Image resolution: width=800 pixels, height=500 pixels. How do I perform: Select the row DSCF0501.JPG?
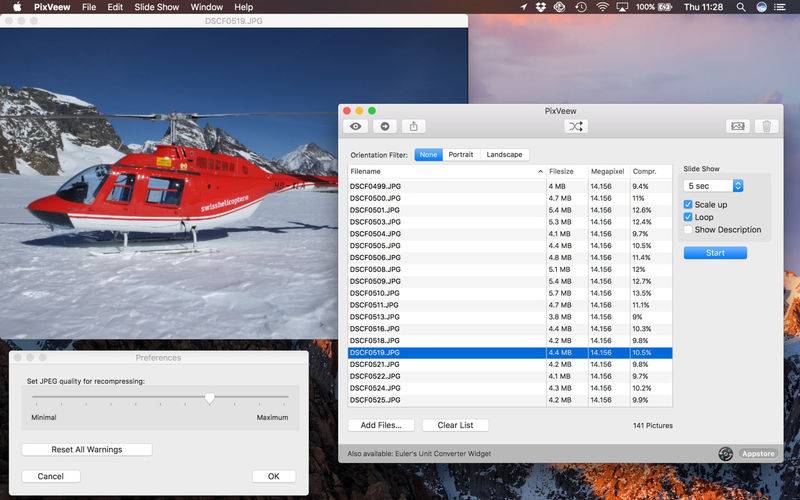coord(510,210)
